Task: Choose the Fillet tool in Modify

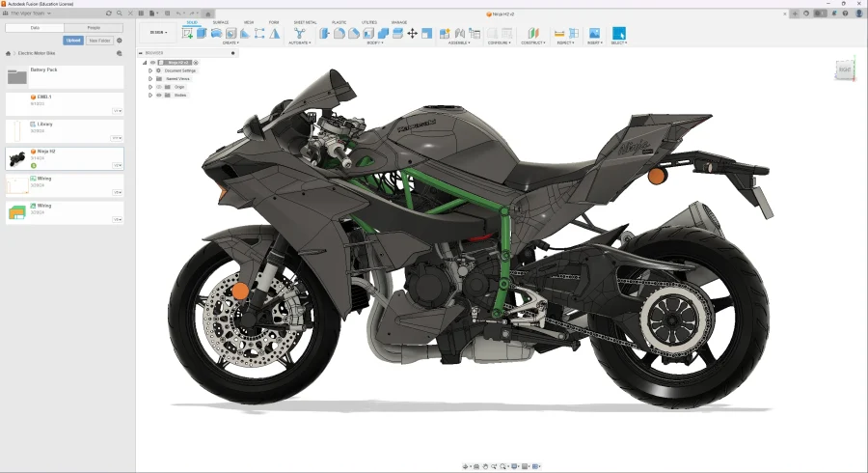Action: [339, 34]
